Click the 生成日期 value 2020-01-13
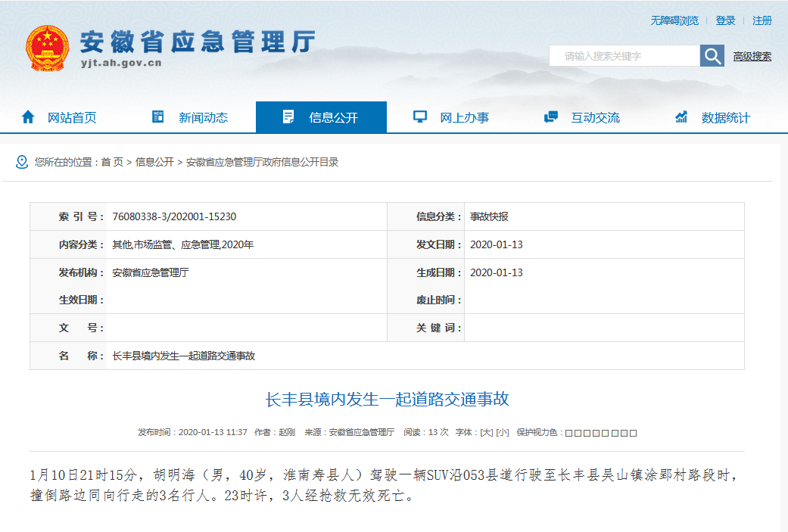Viewport: 788px width, 532px height. pos(496,272)
